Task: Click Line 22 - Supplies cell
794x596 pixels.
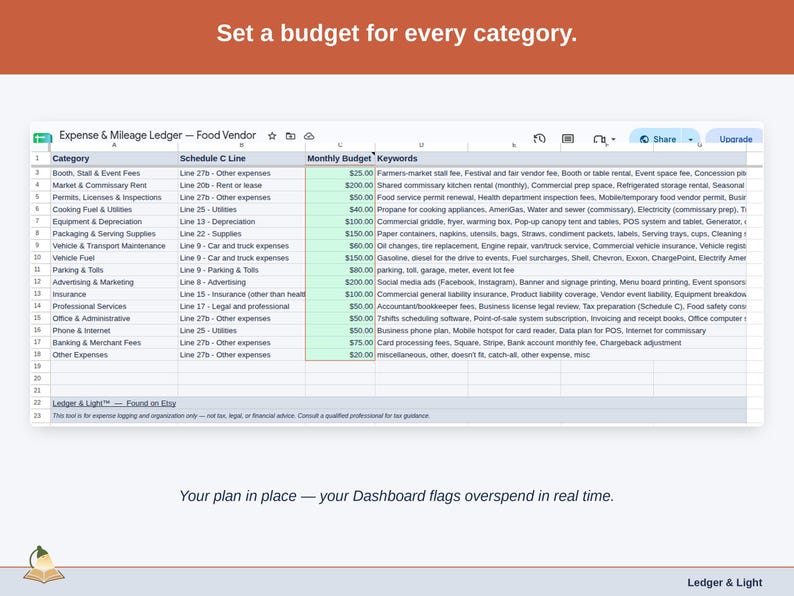Action: 242,234
